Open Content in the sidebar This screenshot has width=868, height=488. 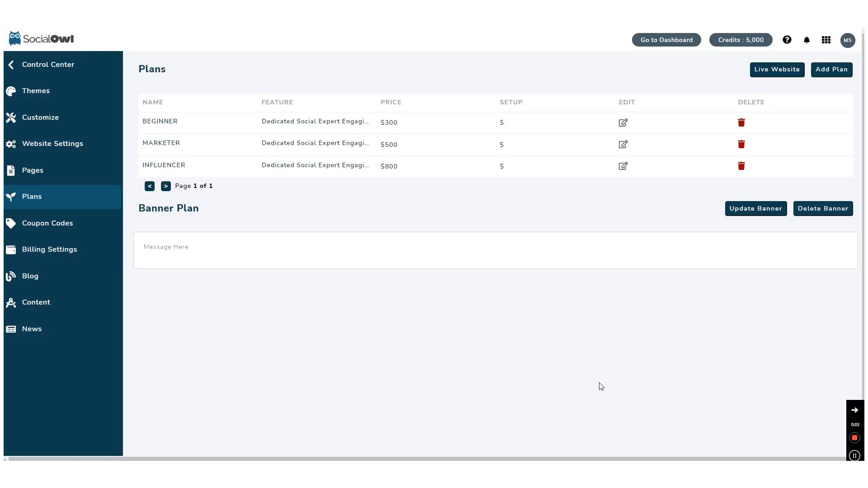(62, 302)
